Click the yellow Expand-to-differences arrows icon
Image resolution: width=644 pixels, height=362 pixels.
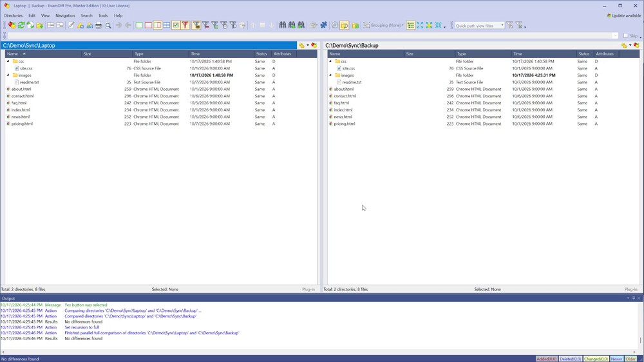(429, 26)
